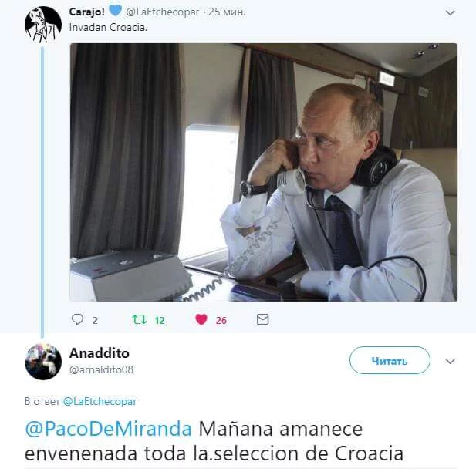Click the retweet count 12

click(x=160, y=321)
